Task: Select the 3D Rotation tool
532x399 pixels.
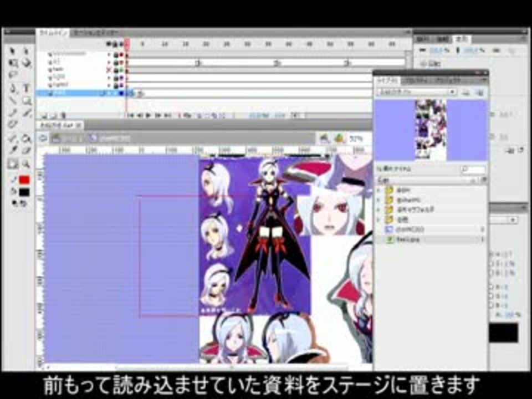Action: click(x=26, y=63)
